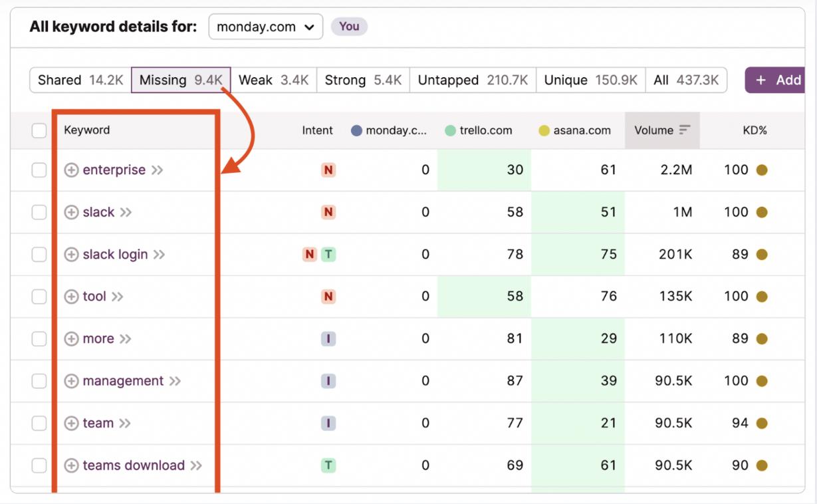Click the I intent badge for management
817x504 pixels.
[328, 381]
